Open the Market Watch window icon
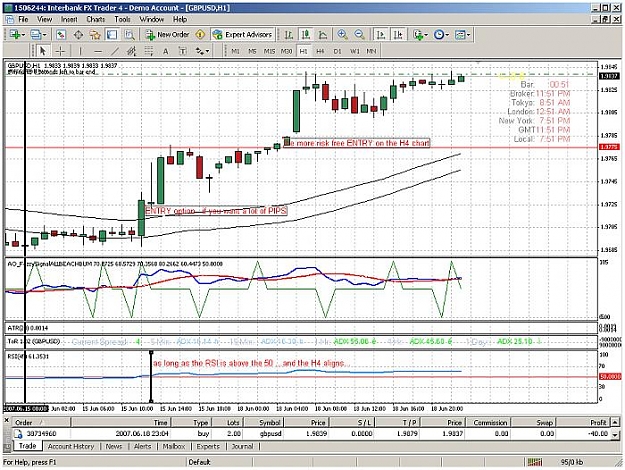 coord(61,35)
